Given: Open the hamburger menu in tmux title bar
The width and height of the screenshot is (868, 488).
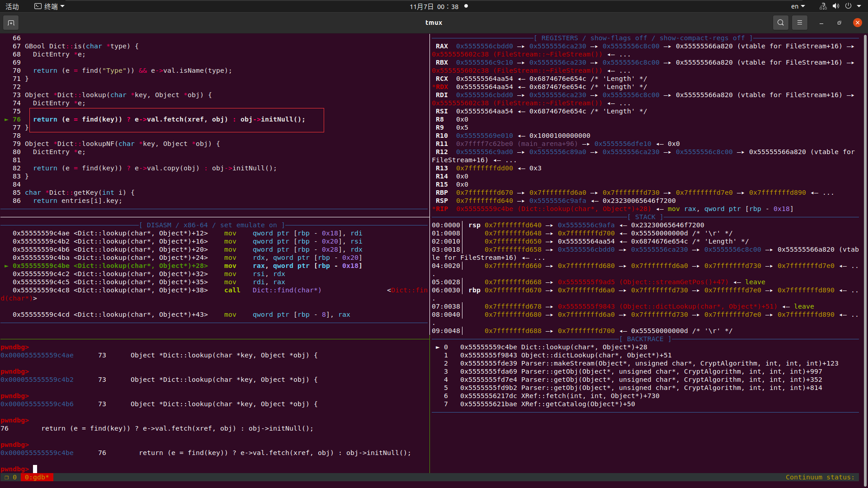Looking at the screenshot, I should (x=799, y=23).
